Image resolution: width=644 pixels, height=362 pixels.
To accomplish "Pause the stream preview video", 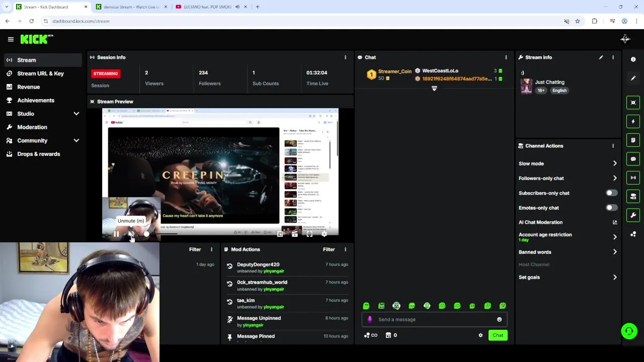I will [x=116, y=234].
